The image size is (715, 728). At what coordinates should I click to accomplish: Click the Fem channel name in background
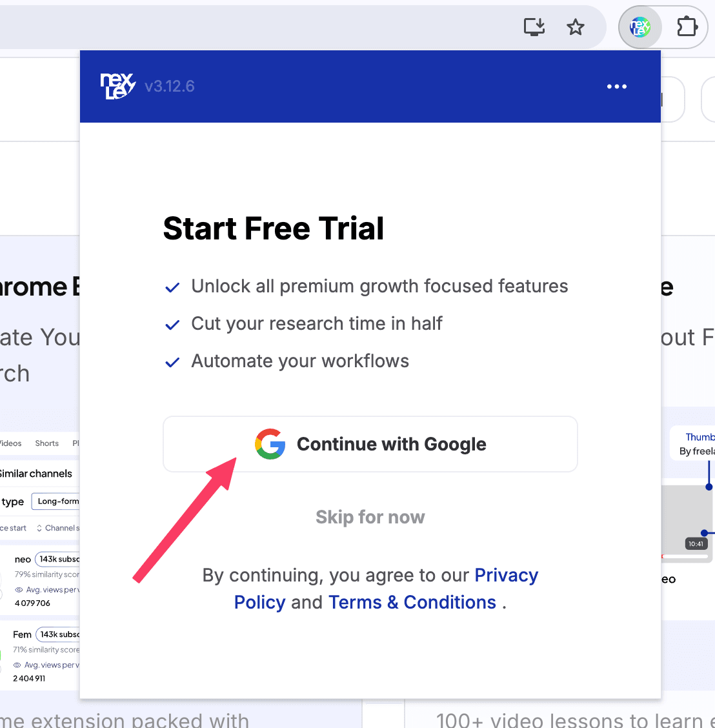(23, 634)
